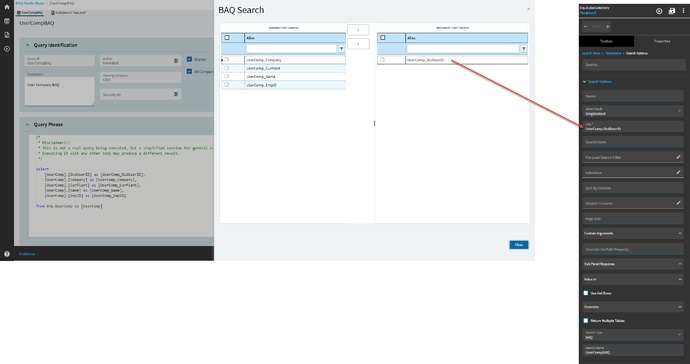Enable the Return Multiple Tables checkbox

point(586,320)
